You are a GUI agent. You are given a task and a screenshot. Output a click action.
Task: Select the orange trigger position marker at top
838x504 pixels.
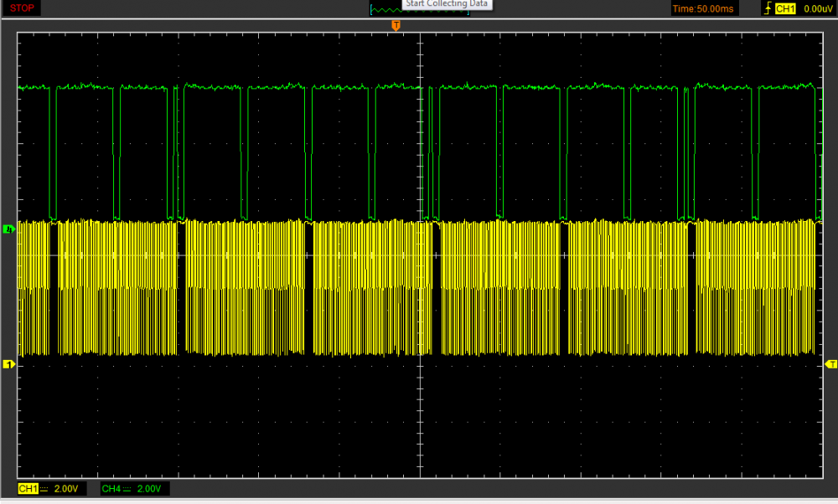pyautogui.click(x=396, y=26)
